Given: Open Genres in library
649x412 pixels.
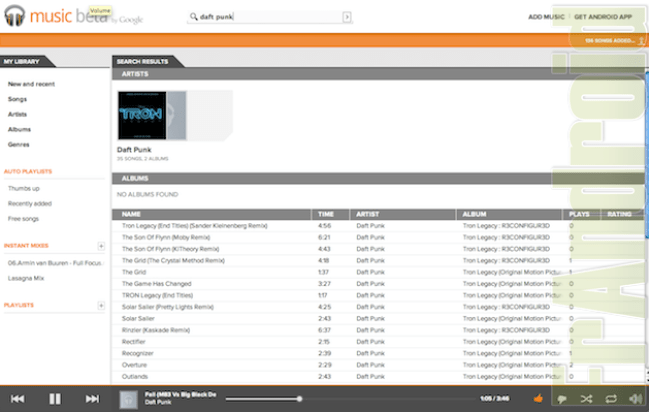Looking at the screenshot, I should click(19, 145).
